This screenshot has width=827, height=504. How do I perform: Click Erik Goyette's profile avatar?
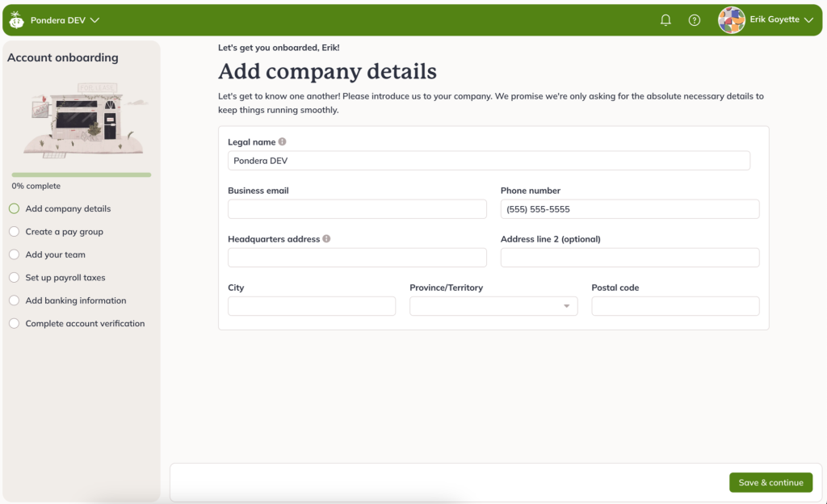[x=731, y=20]
